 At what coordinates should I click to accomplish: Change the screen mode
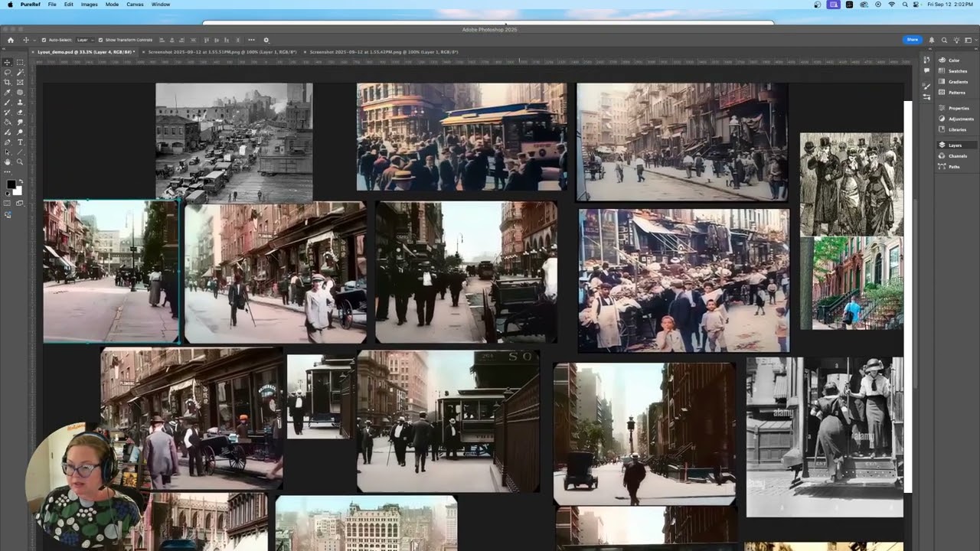[x=18, y=204]
